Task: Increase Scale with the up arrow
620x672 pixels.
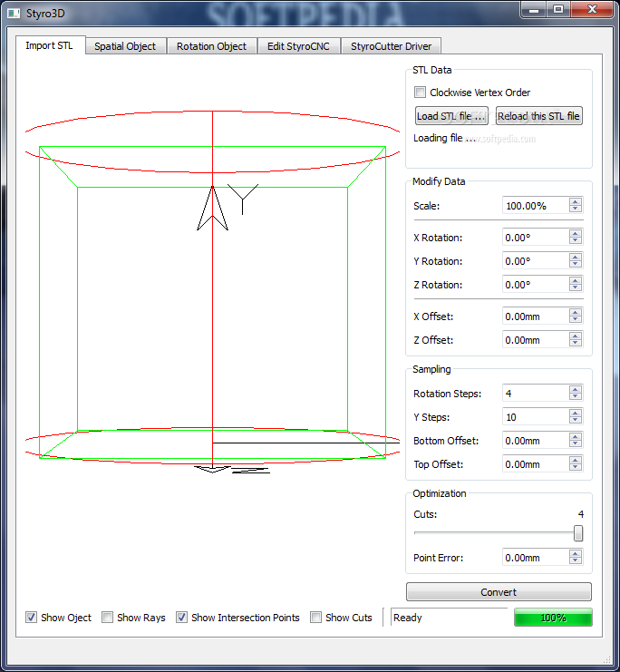Action: [576, 201]
